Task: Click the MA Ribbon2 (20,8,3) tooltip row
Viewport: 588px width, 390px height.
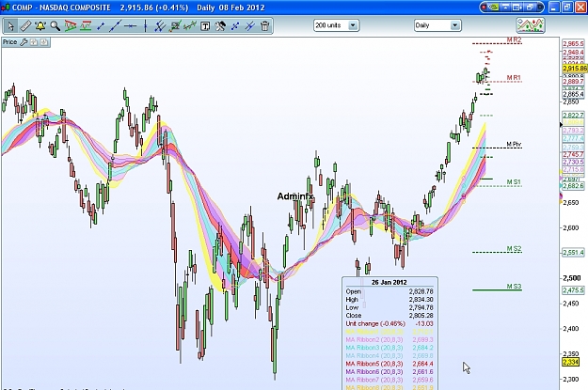Action: click(x=389, y=339)
